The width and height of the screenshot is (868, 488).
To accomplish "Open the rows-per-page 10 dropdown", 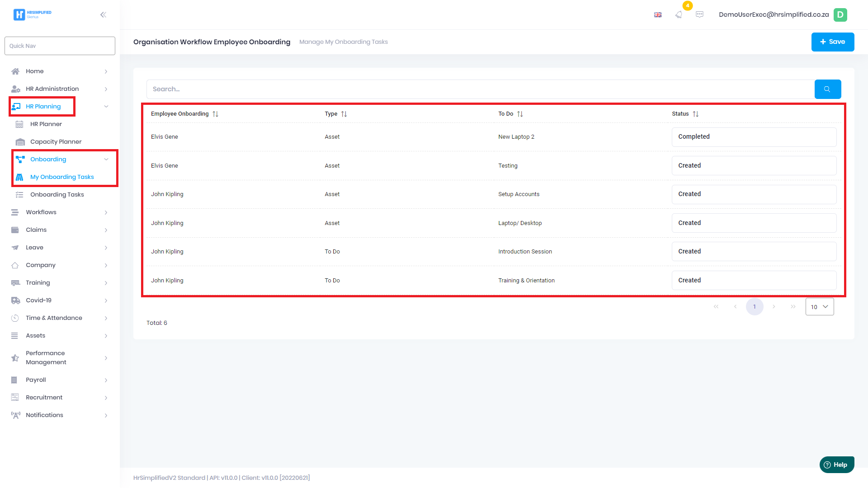I will 819,307.
